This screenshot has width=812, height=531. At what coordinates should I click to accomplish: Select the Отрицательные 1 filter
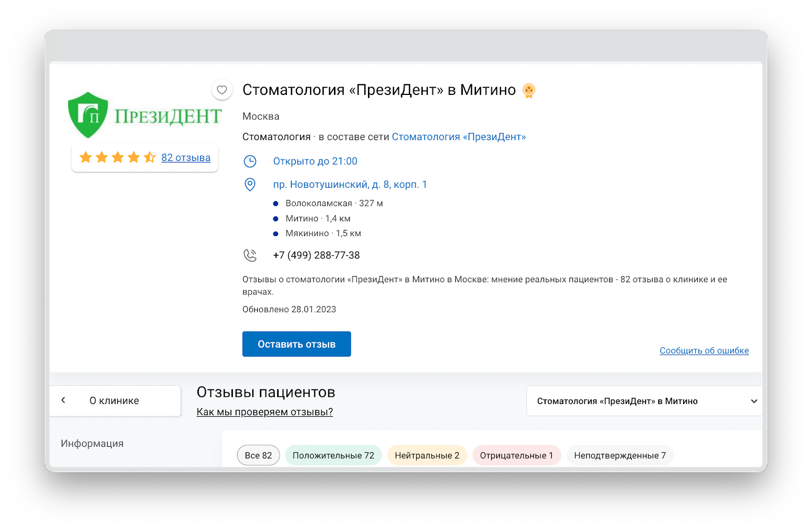(516, 455)
